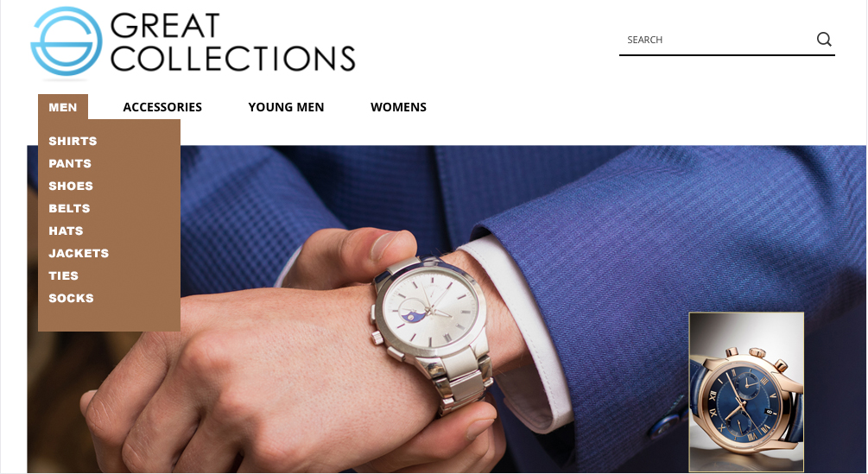Go to the Hats category

click(x=66, y=231)
